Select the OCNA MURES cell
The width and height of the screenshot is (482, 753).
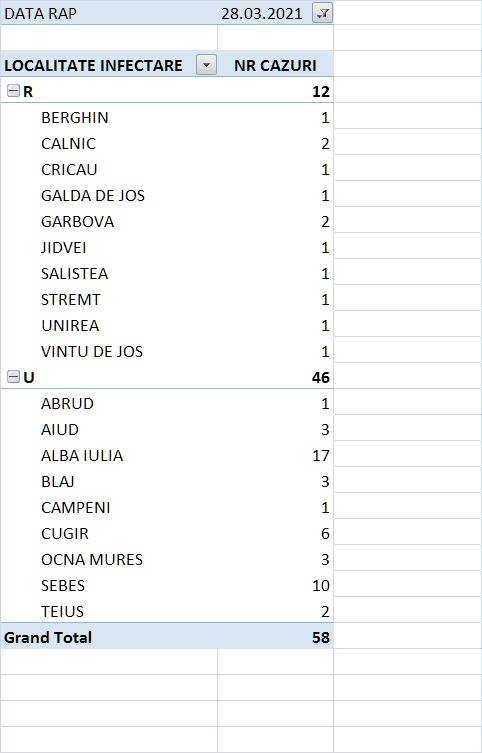pos(109,559)
